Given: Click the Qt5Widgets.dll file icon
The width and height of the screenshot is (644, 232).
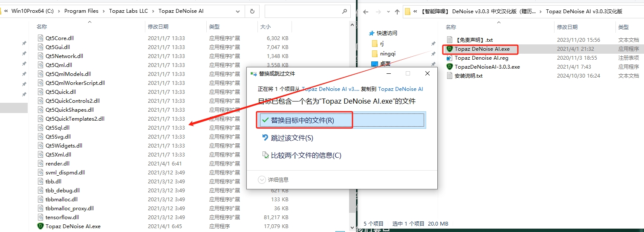Looking at the screenshot, I should (40, 145).
